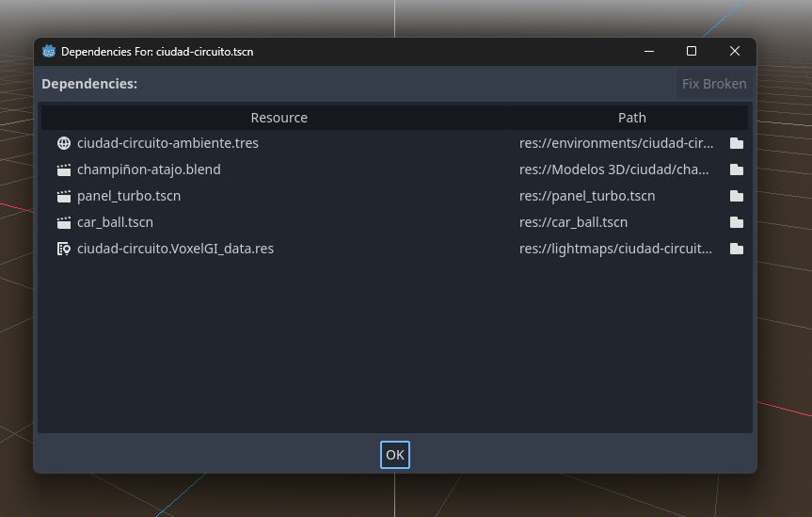Click folder icon beside panel_turbo.tscn path
This screenshot has height=517, width=812.
(x=737, y=196)
